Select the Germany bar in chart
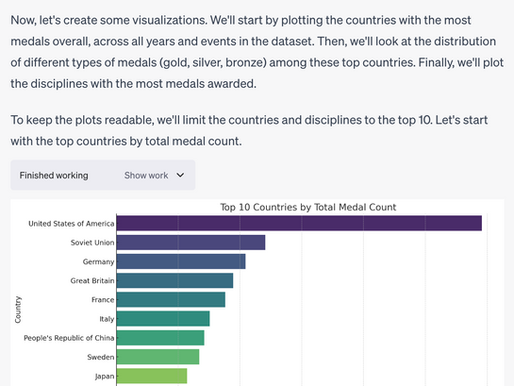This screenshot has width=514, height=386. 181,261
